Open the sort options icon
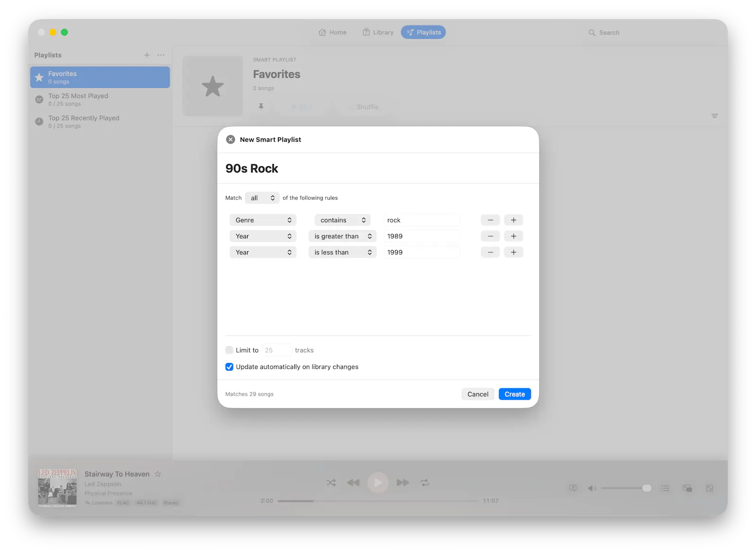 click(714, 116)
